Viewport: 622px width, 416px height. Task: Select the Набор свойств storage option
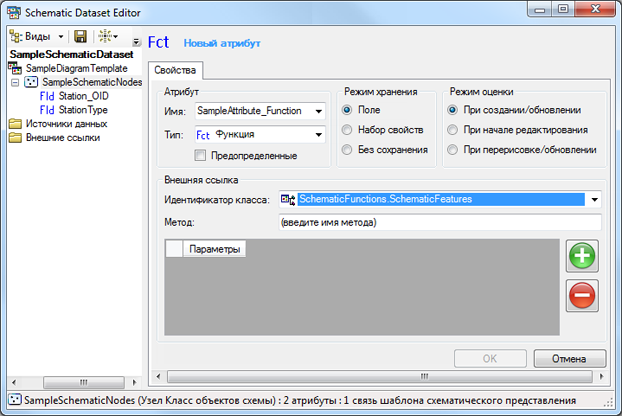(x=347, y=130)
